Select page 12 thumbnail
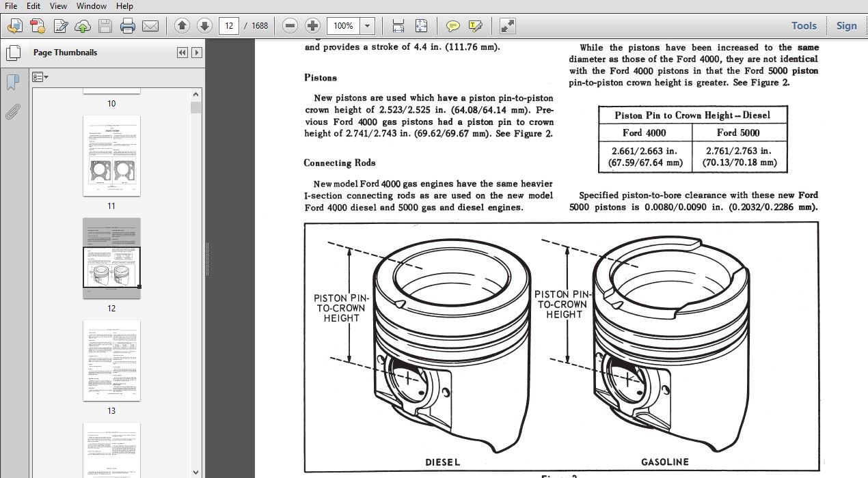868x478 pixels. click(111, 258)
